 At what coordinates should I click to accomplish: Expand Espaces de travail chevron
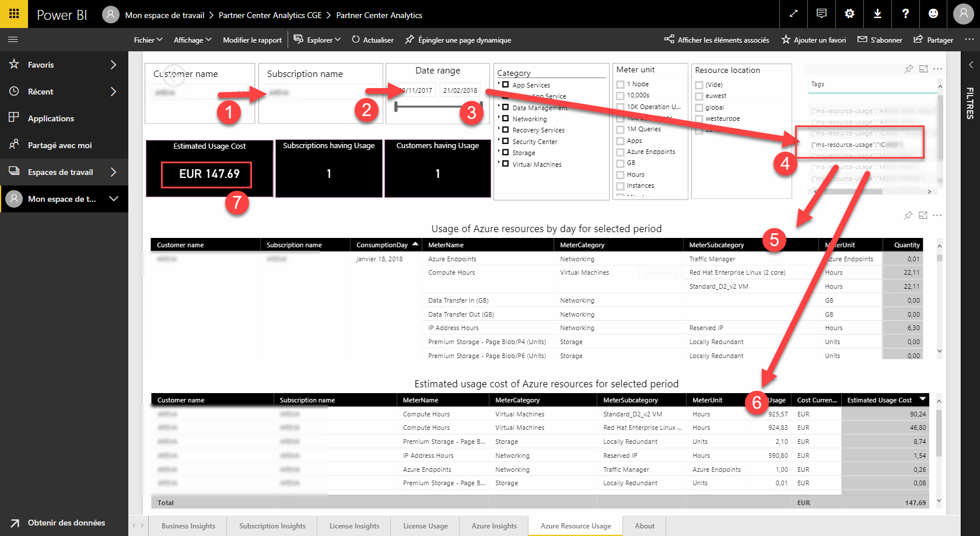coord(114,171)
